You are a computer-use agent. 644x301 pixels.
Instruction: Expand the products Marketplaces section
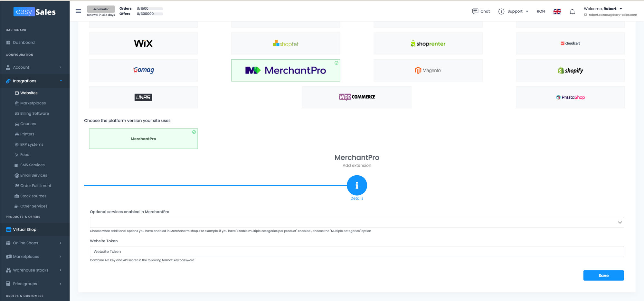[61, 257]
